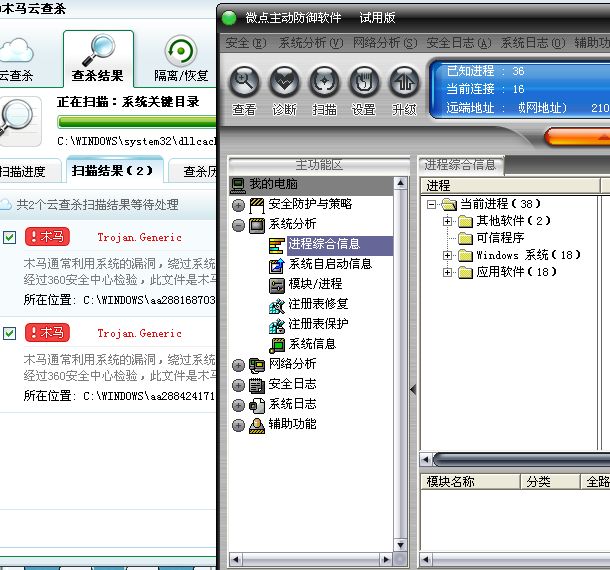Viewport: 610px width, 570px height.
Task: Uncheck the first Trojan.Generic result checkbox
Action: click(9, 237)
